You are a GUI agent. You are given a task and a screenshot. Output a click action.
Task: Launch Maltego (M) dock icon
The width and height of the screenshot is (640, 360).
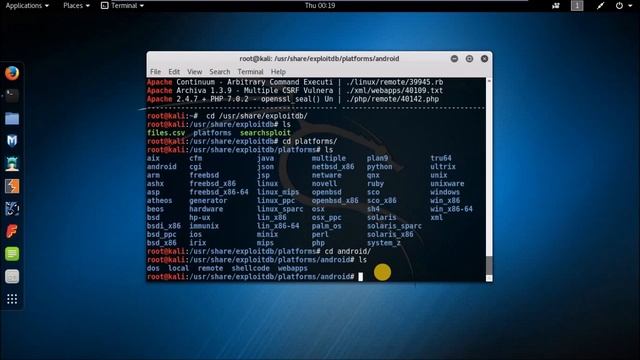[12, 141]
